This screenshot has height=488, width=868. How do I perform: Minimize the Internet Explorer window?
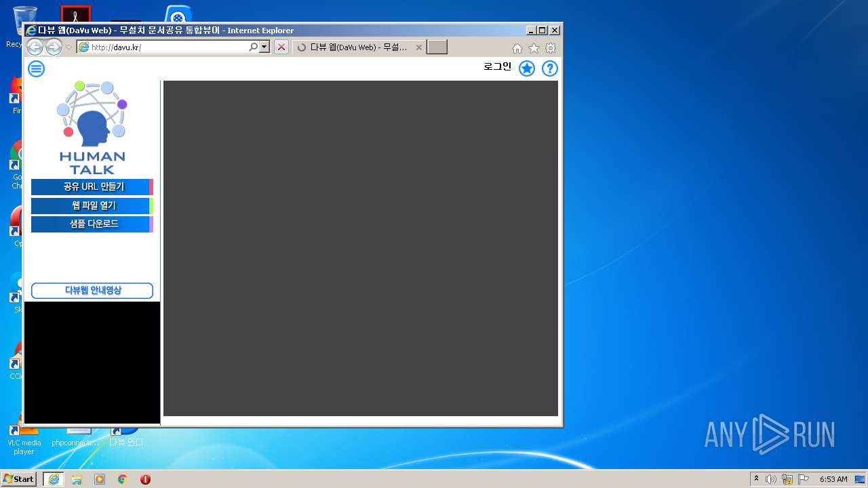(x=531, y=30)
